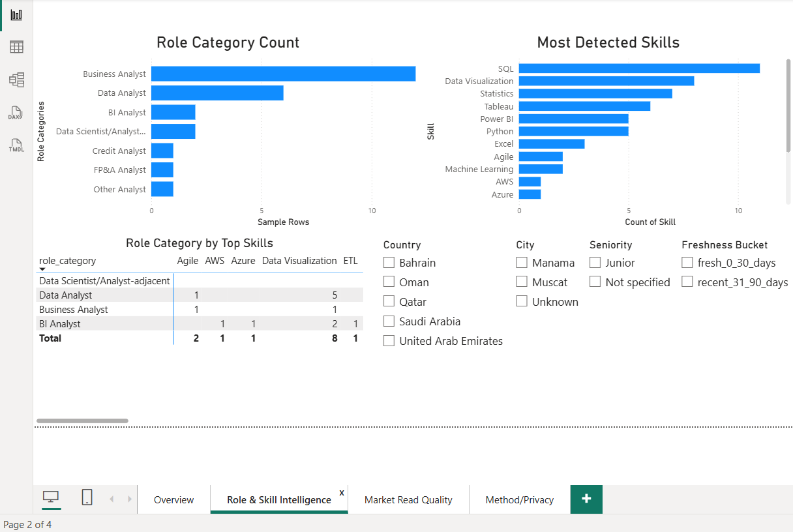This screenshot has width=793, height=532.
Task: Click the Excel skill bar
Action: pyautogui.click(x=552, y=144)
